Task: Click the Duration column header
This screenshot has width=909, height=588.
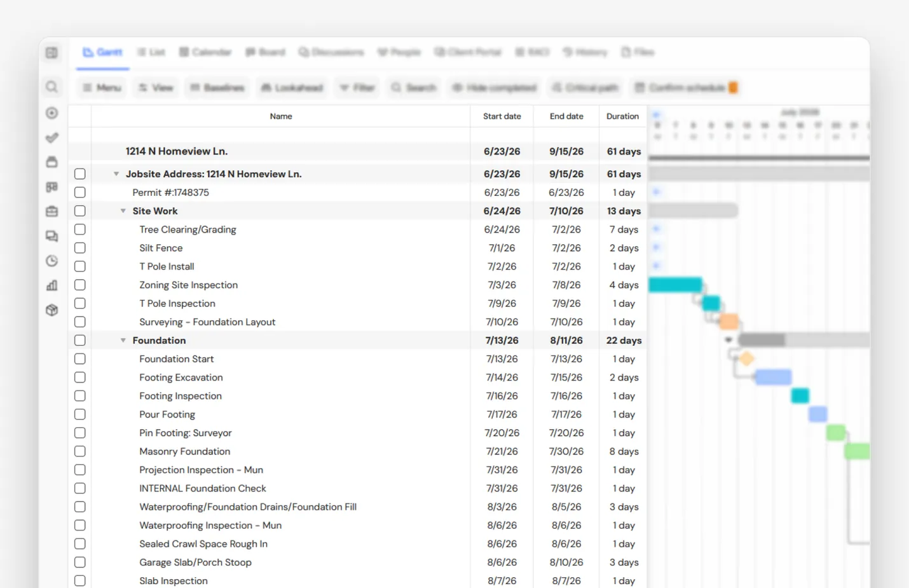Action: [623, 116]
